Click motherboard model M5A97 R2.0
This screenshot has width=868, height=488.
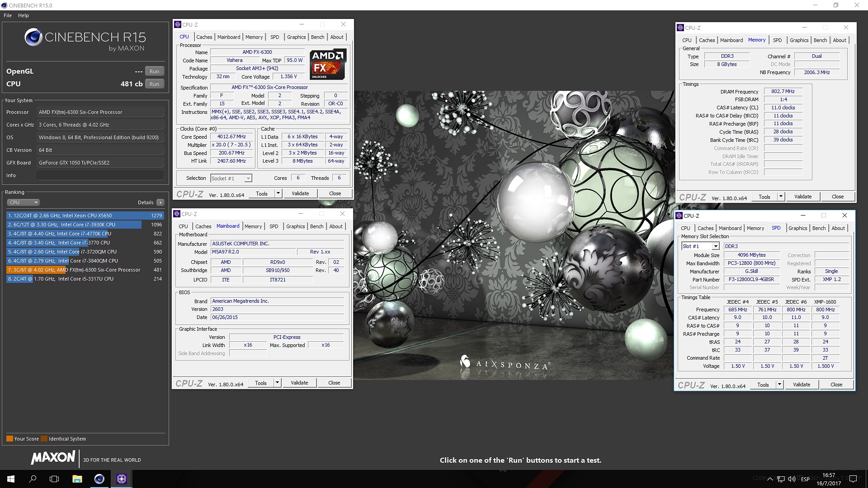click(x=253, y=252)
